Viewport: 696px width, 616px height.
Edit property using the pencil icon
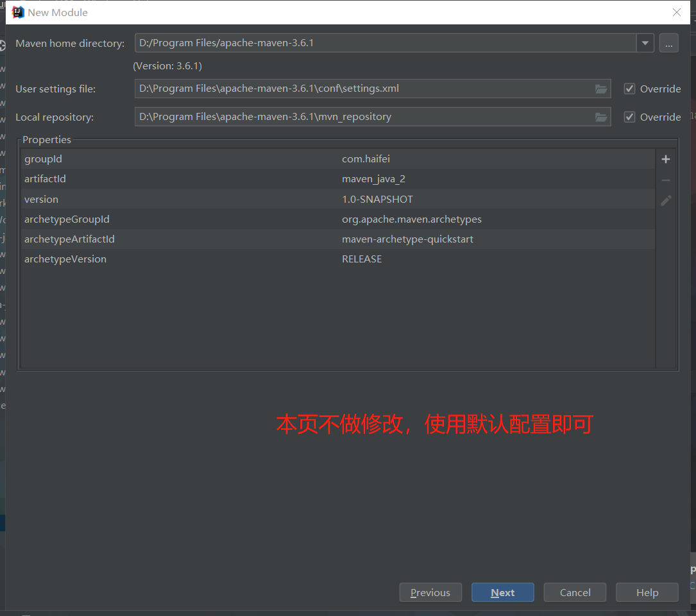click(666, 201)
